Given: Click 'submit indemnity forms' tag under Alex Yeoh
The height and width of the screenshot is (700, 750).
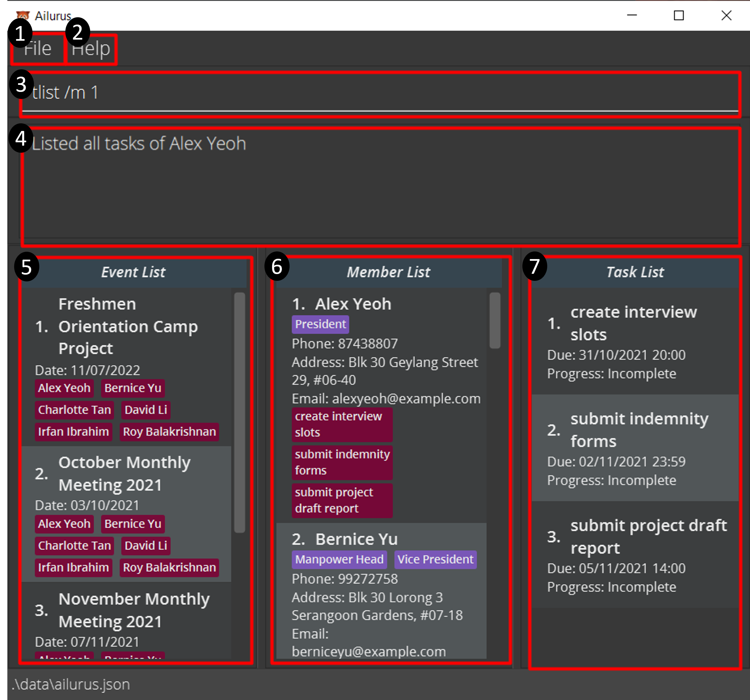Looking at the screenshot, I should pos(342,463).
